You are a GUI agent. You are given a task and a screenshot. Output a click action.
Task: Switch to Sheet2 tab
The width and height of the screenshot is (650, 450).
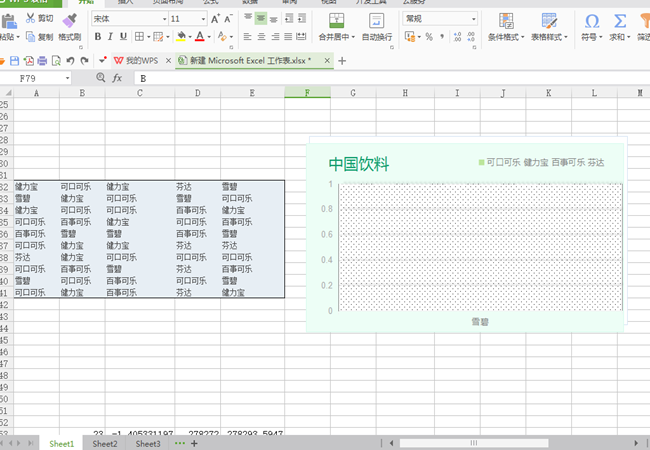point(105,444)
